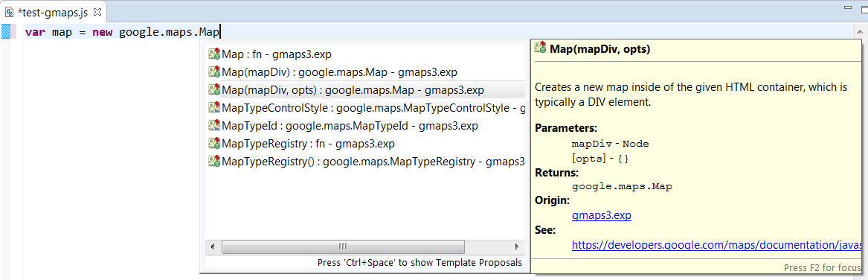The height and width of the screenshot is (280, 868).
Task: Click the 'mapDiv - Node' parameter text
Action: click(610, 144)
